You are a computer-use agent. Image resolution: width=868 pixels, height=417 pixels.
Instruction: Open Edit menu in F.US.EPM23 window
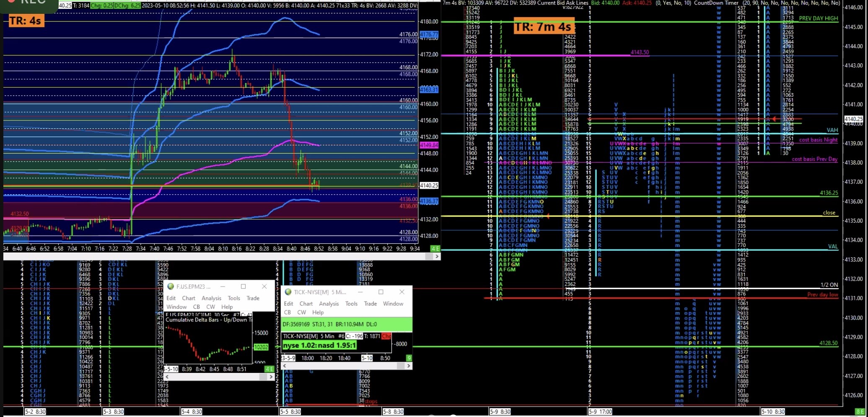tap(171, 298)
